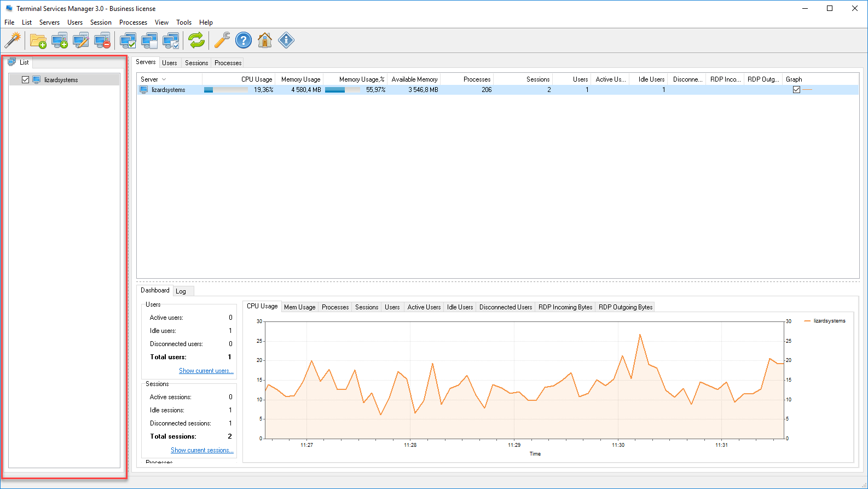Click the green refresh arrows icon
Viewport: 868px width, 489px height.
pyautogui.click(x=196, y=40)
